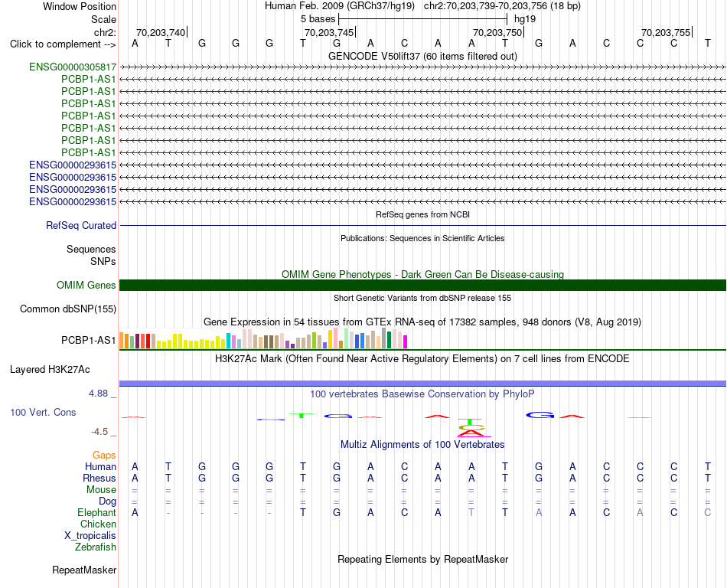This screenshot has width=727, height=588.
Task: Select the Human species label
Action: click(100, 466)
